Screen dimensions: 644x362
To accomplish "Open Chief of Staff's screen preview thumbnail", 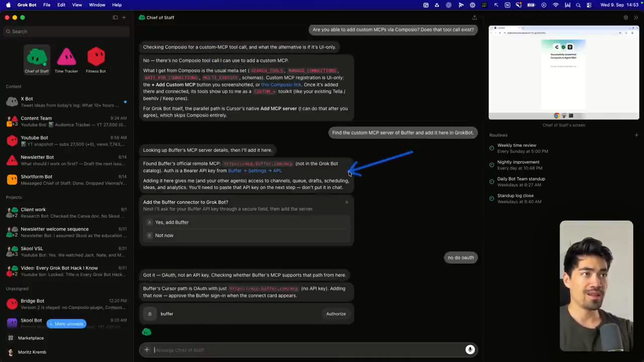I will point(564,72).
